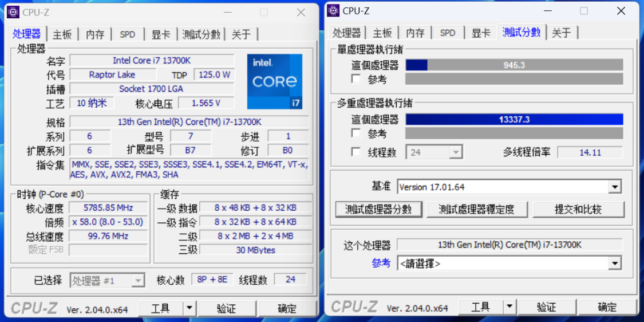644x322 pixels.
Task: Open the 关于 tab in the left CPU-Z window
Action: 240,34
